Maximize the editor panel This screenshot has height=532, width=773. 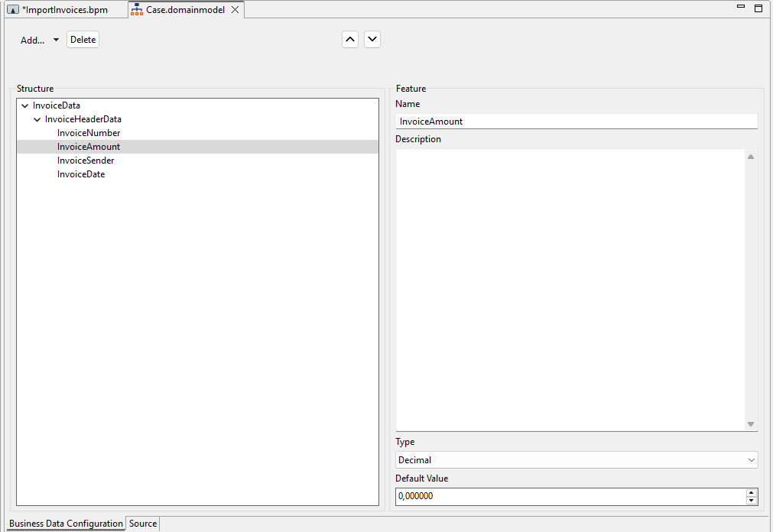758,8
